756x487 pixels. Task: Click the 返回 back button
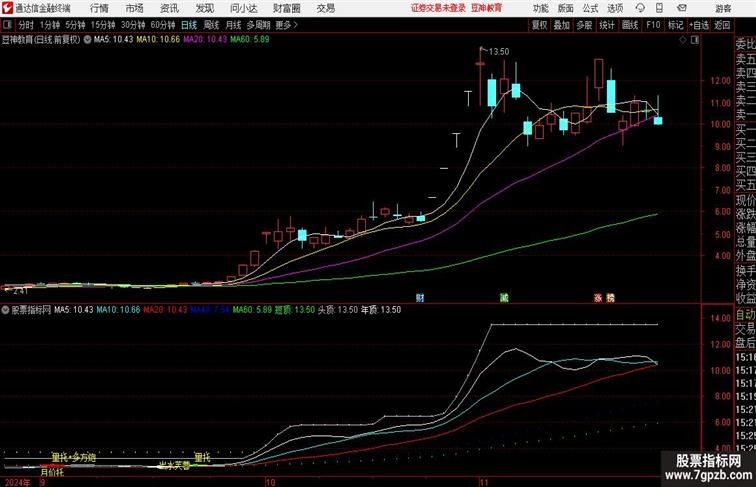pyautogui.click(x=722, y=25)
